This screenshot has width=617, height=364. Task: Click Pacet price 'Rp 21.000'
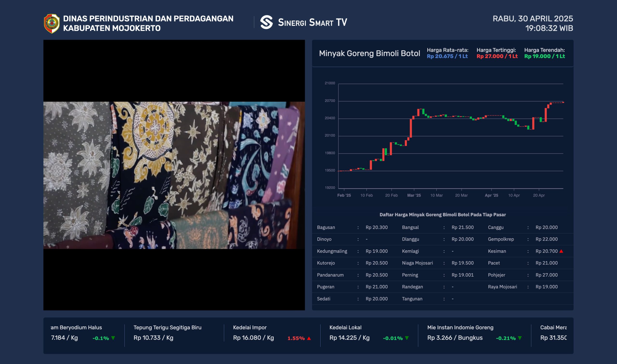click(x=547, y=263)
